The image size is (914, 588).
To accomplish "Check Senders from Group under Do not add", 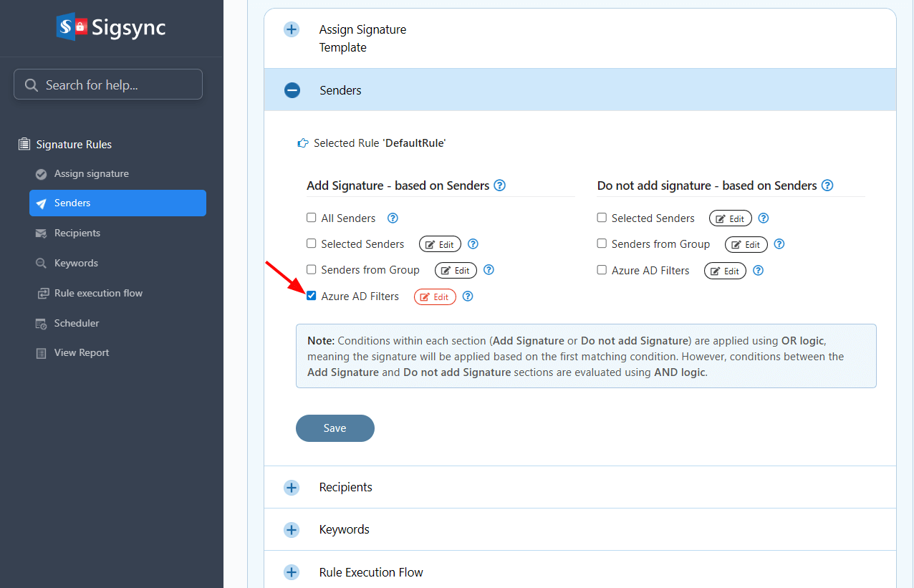I will [x=602, y=244].
